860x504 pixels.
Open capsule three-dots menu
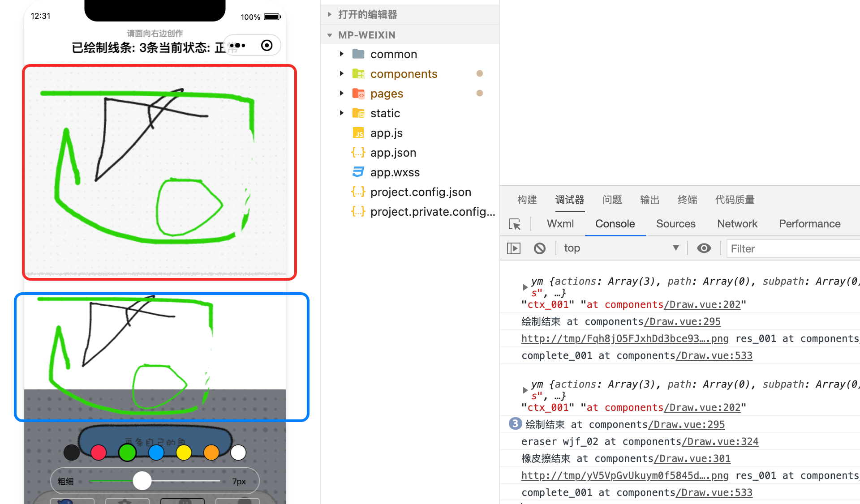click(237, 45)
